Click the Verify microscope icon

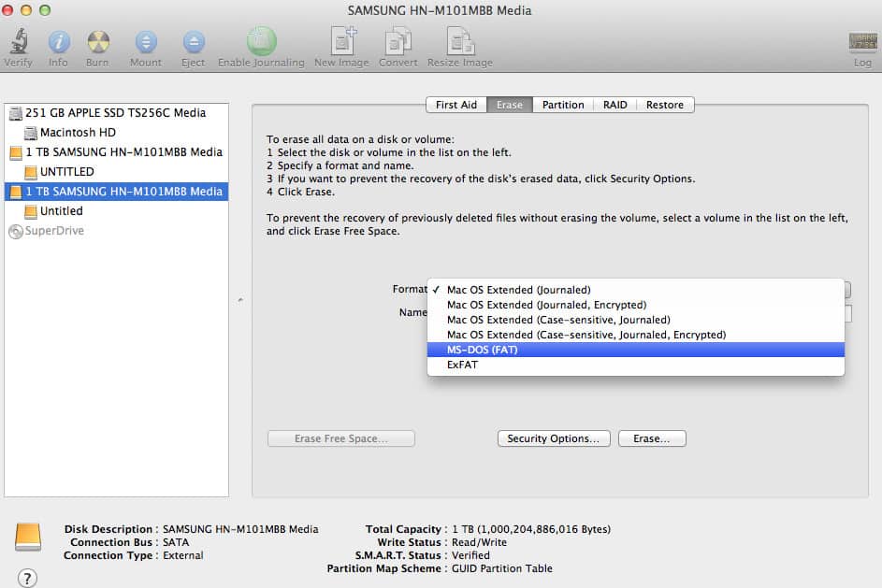(x=19, y=41)
